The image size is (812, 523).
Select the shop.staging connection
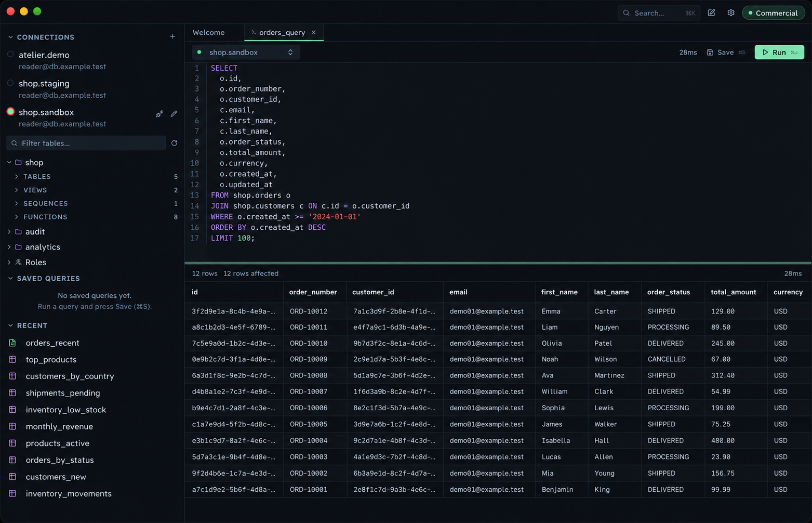[x=62, y=89]
